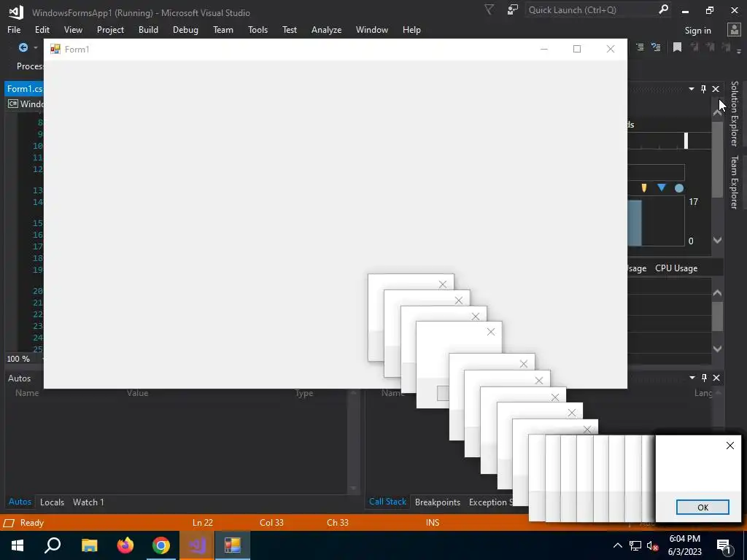747x560 pixels.
Task: Click the clock showing 6:04 PM
Action: pyautogui.click(x=684, y=539)
